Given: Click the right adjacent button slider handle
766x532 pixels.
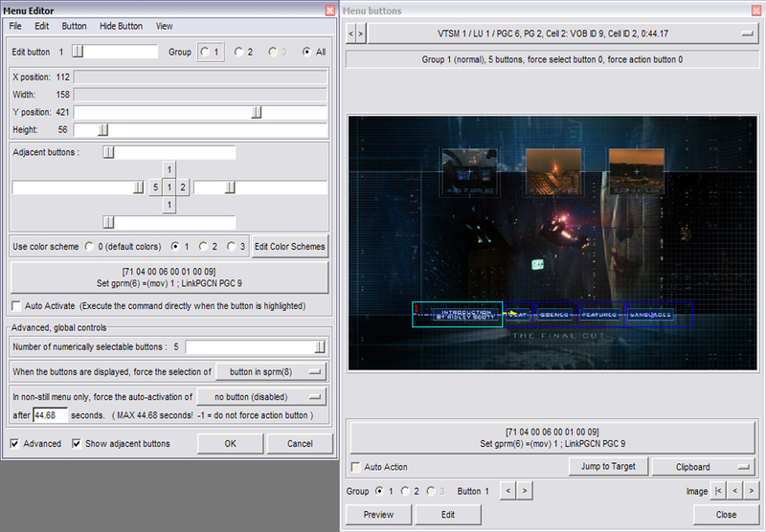Looking at the screenshot, I should 230,188.
